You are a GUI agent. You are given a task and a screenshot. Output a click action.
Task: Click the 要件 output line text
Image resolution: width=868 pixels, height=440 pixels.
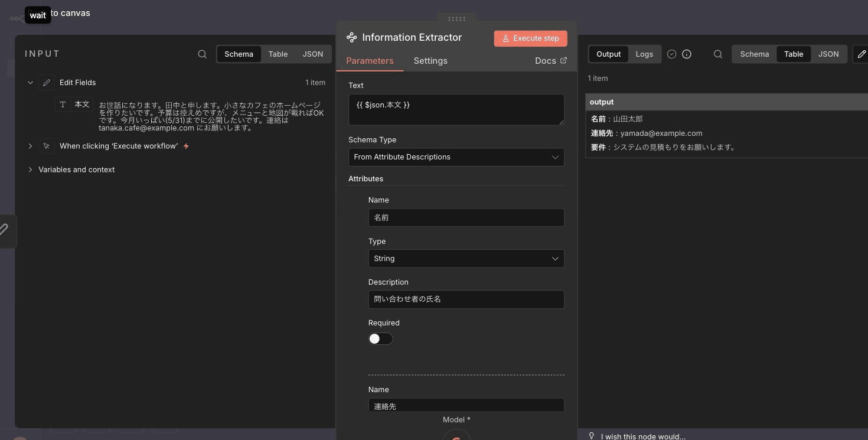click(x=663, y=147)
